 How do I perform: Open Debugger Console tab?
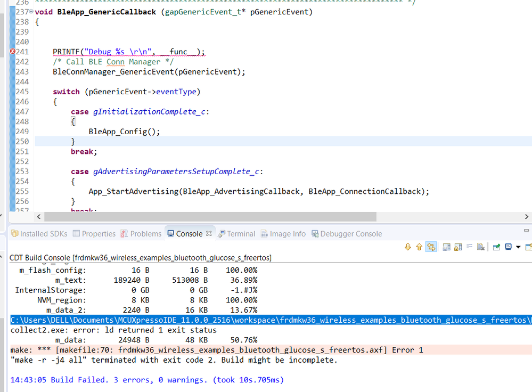pos(347,234)
